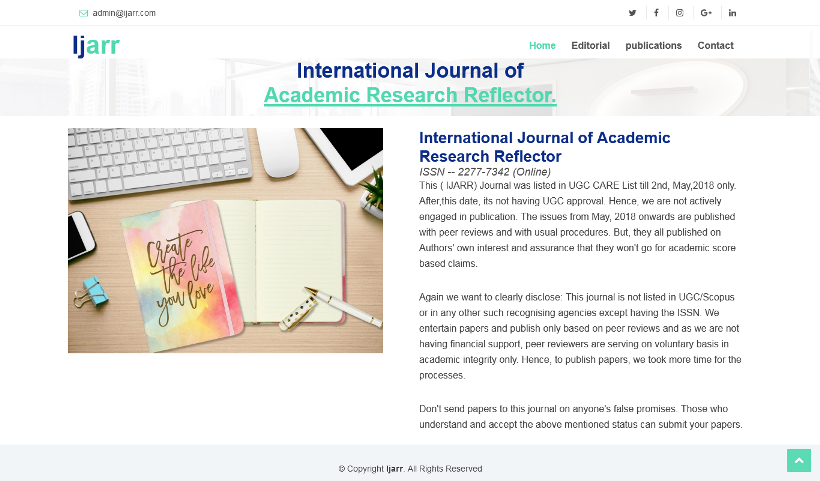Viewport: 820px width, 481px height.
Task: Click the paragraph starting 'Again we want'
Action: [580, 337]
